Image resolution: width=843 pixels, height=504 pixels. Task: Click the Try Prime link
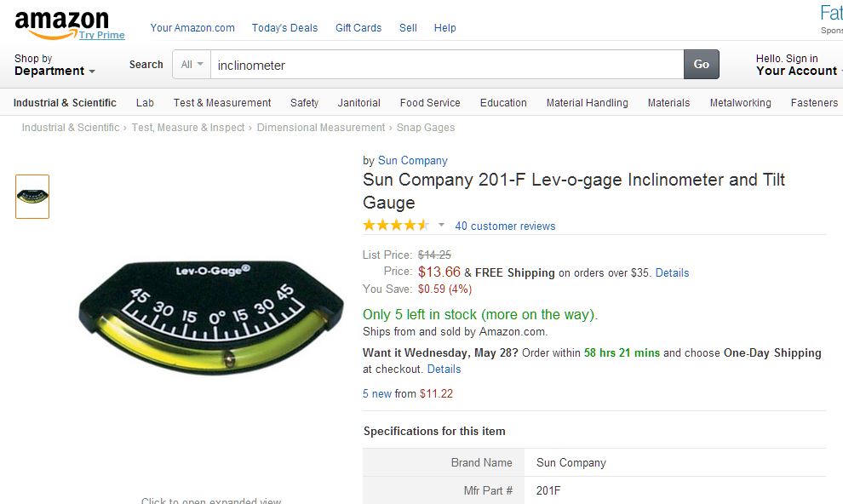102,35
